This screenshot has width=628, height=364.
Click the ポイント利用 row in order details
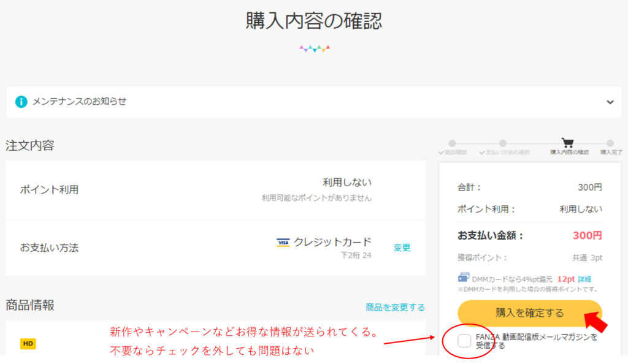(x=215, y=190)
